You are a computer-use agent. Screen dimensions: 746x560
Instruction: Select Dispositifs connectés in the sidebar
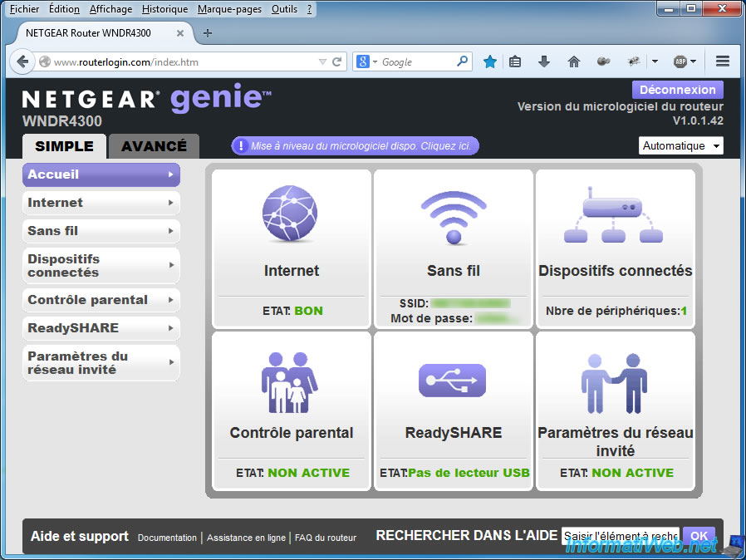[x=101, y=266]
